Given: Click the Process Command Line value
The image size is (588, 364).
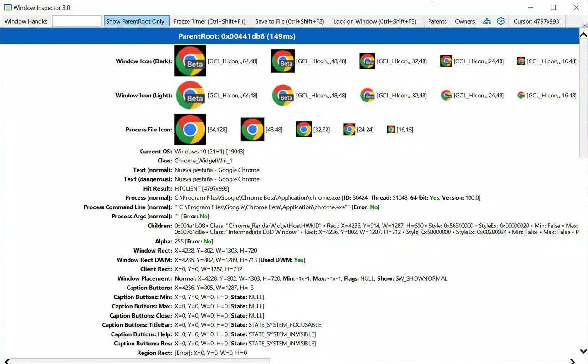Looking at the screenshot, I should pyautogui.click(x=277, y=207).
